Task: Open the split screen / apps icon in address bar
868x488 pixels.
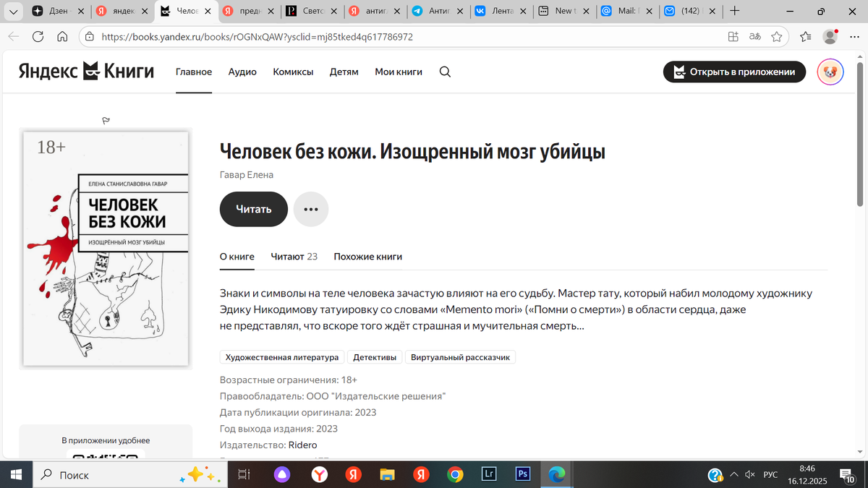Action: pos(733,37)
